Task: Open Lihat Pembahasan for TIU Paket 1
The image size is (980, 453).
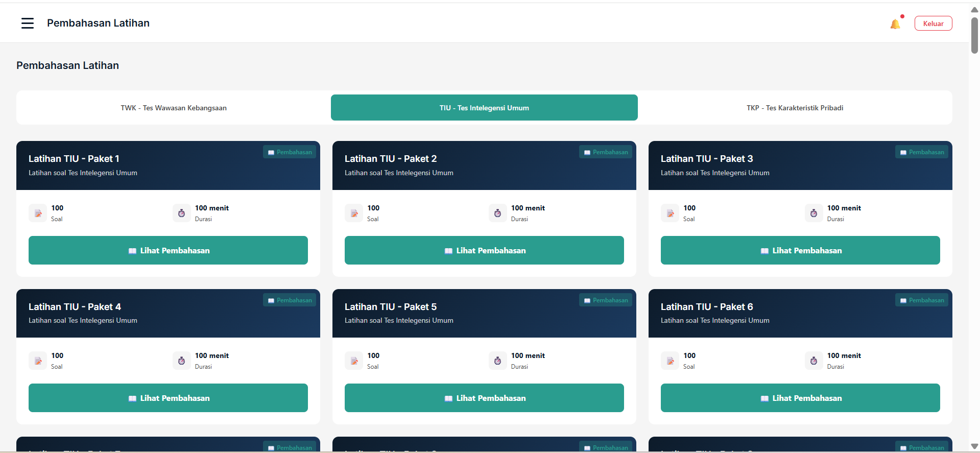Action: (168, 250)
